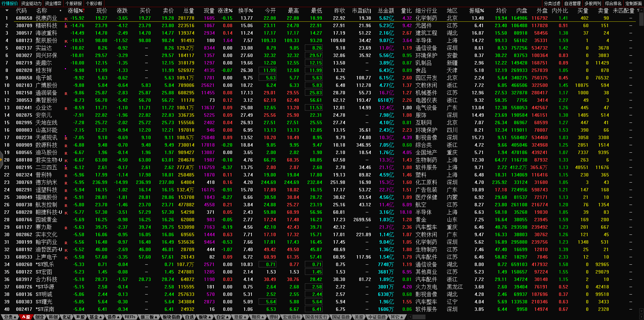Viewport: 644px width, 320px height.
Task: Toggle sort on 涨幅% column header
Action: coord(75,11)
